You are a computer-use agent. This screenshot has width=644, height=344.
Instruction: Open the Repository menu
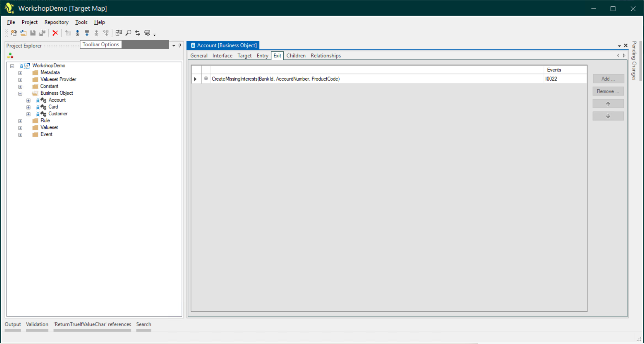[x=56, y=22]
